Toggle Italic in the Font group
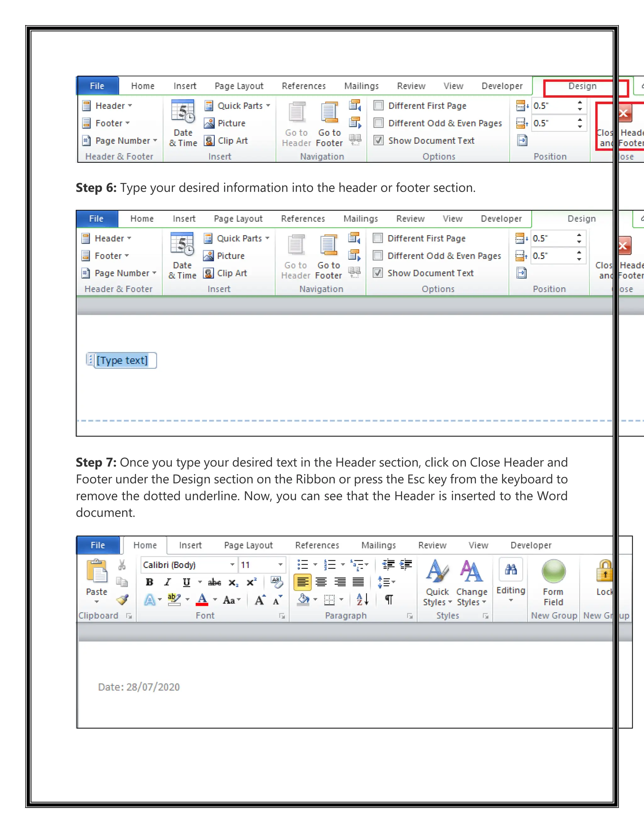This screenshot has width=644, height=833. click(x=168, y=582)
